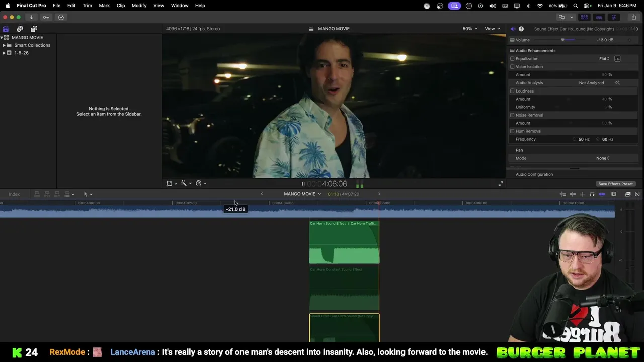Open Background Tasks checkmark button

[61, 17]
